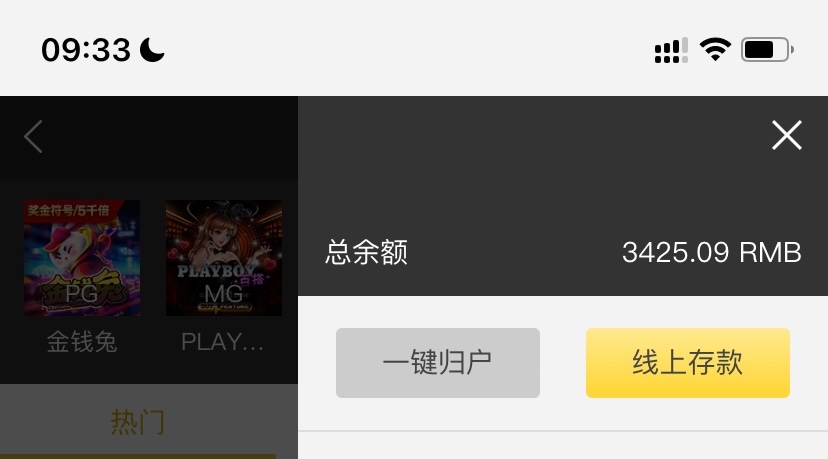Tap the back chevron arrow
Viewport: 828px width, 459px height.
33,136
